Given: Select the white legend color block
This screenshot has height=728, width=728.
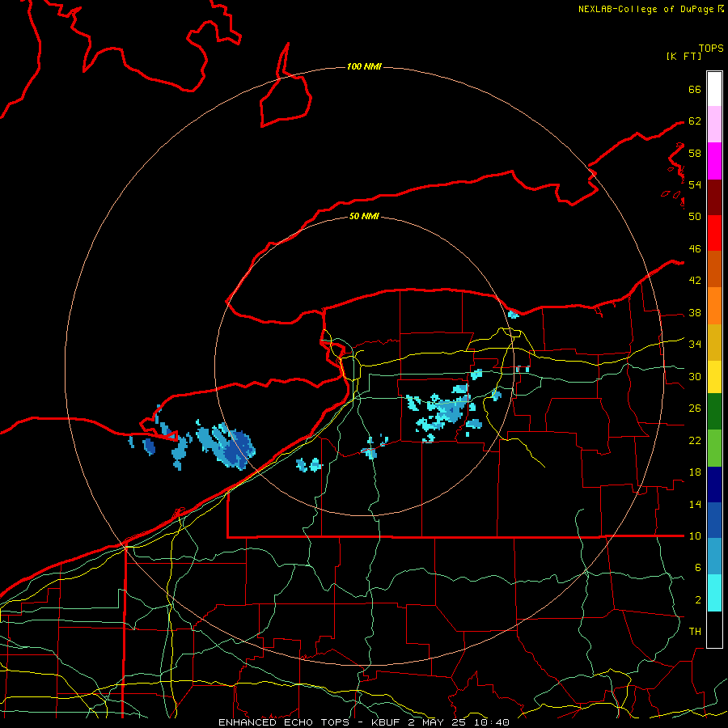Looking at the screenshot, I should click(x=714, y=89).
